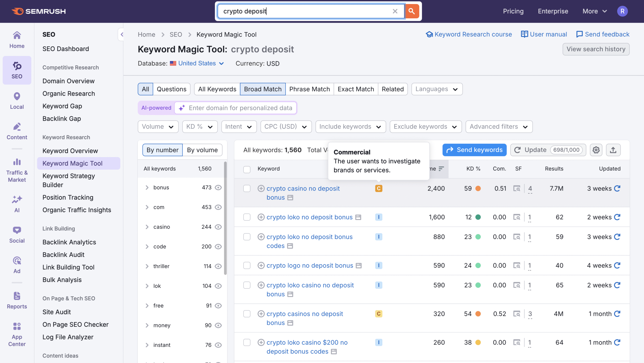
Task: Click the orange search magnifier button
Action: [412, 11]
